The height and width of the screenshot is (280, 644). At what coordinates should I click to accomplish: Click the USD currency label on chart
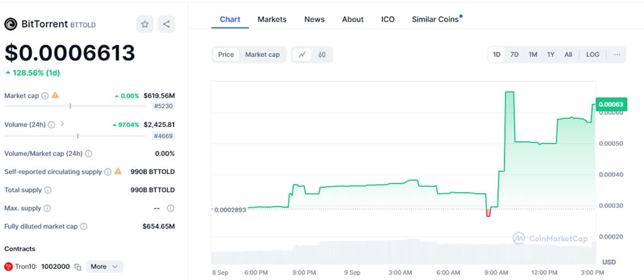[x=609, y=262]
